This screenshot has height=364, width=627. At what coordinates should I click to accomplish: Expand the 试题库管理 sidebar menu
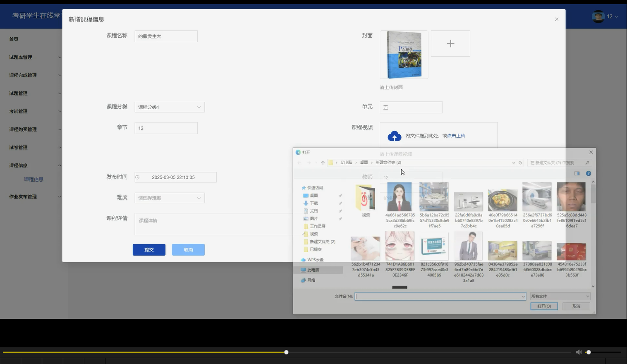coord(35,57)
